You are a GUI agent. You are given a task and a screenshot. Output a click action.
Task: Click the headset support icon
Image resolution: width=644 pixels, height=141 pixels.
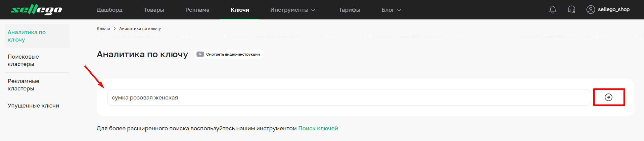571,10
